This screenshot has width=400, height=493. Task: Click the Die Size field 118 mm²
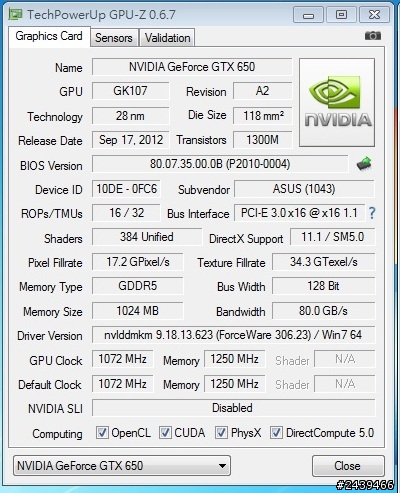click(263, 116)
